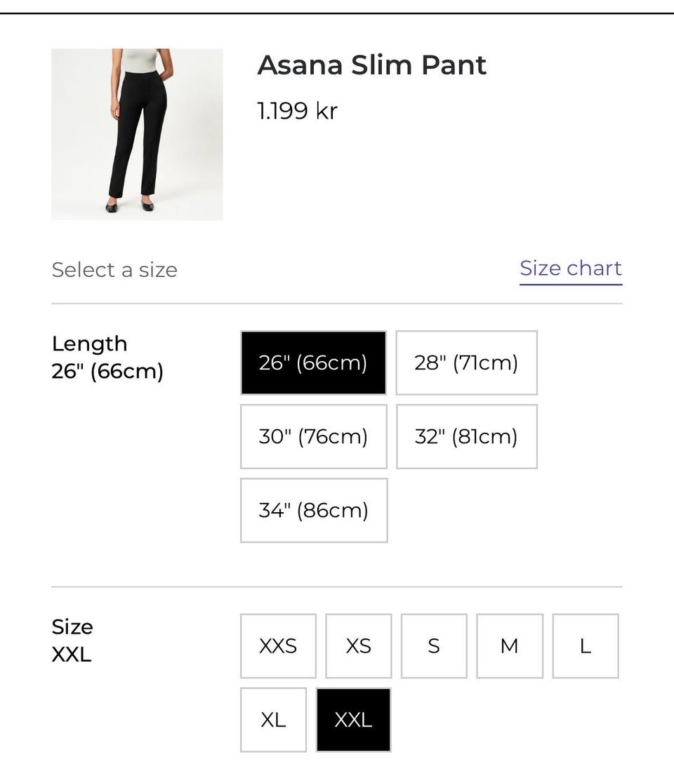Open the Size chart link

(570, 268)
